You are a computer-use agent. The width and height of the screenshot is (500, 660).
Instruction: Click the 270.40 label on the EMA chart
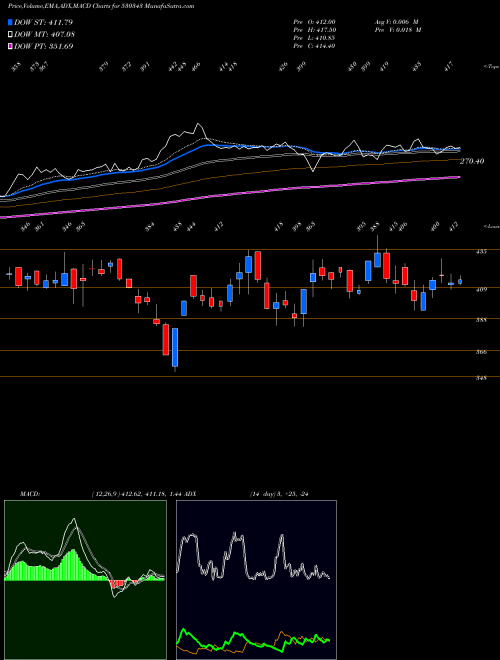point(472,161)
